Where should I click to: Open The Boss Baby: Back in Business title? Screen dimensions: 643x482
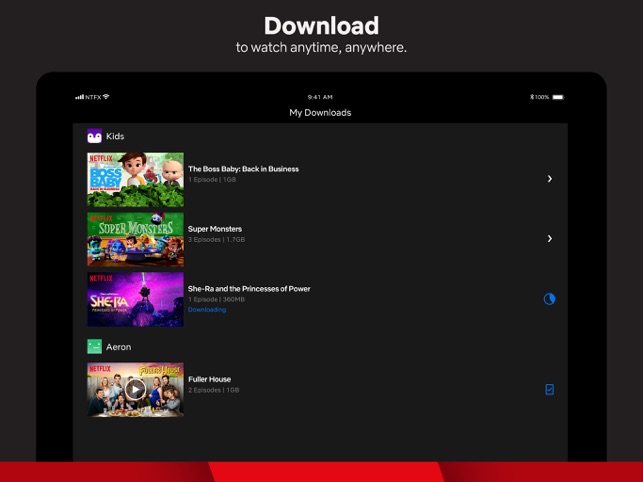click(x=243, y=169)
